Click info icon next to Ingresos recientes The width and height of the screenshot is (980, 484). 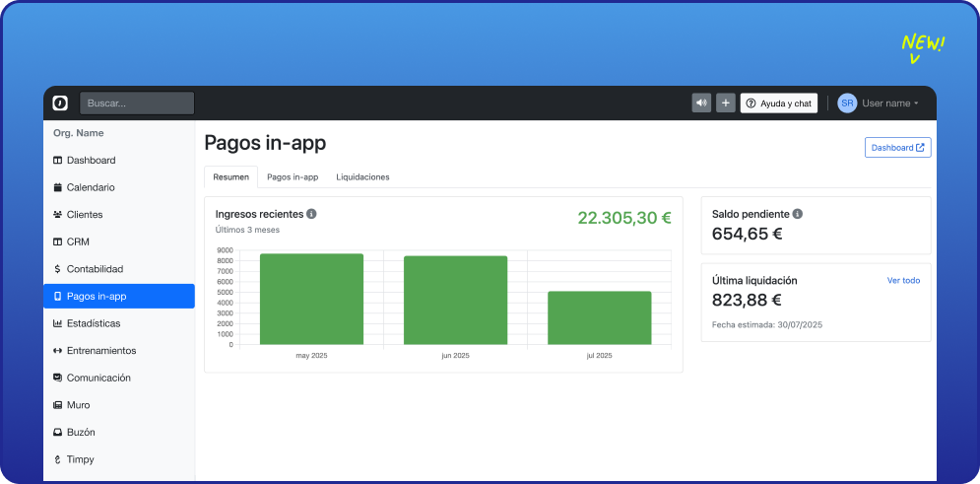coord(311,214)
